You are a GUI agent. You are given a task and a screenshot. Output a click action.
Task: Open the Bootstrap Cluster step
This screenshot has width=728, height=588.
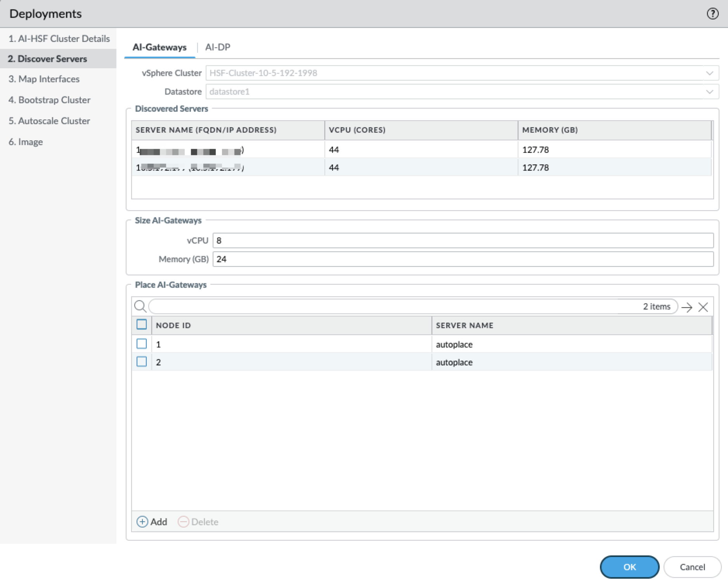(49, 100)
